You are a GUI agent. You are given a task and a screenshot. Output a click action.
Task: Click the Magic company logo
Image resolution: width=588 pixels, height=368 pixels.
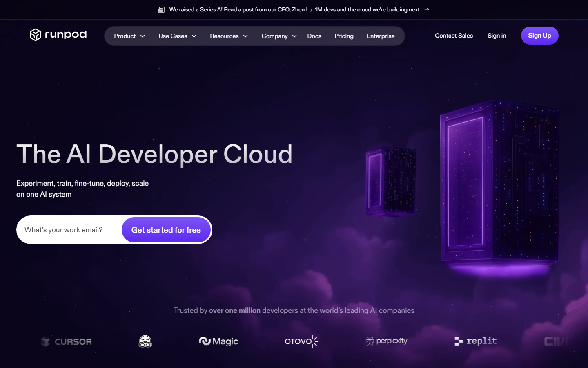click(218, 341)
